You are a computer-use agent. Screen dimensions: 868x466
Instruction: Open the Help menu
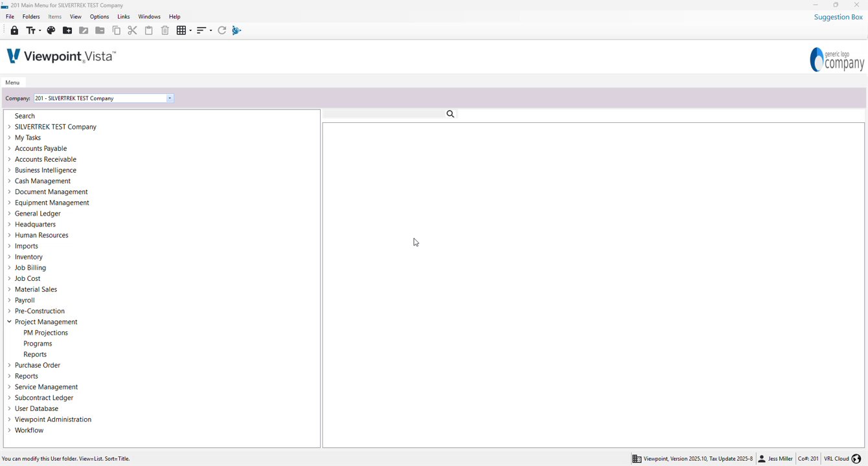point(175,17)
